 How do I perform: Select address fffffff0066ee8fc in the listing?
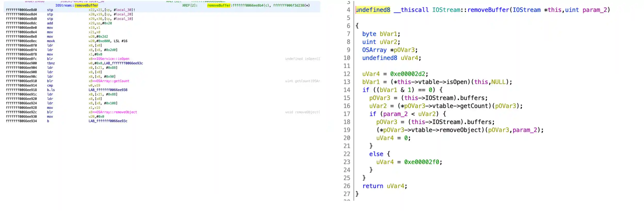[x=21, y=59]
